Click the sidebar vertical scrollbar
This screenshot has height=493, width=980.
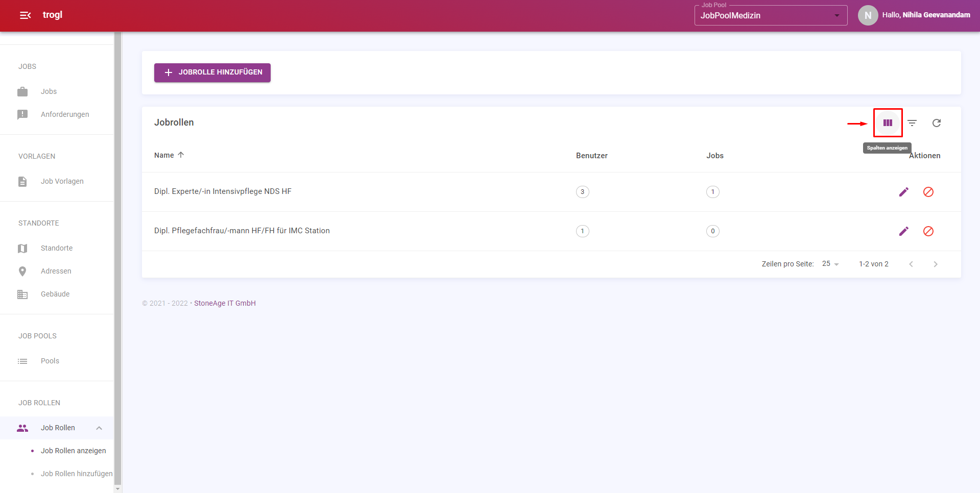click(117, 258)
